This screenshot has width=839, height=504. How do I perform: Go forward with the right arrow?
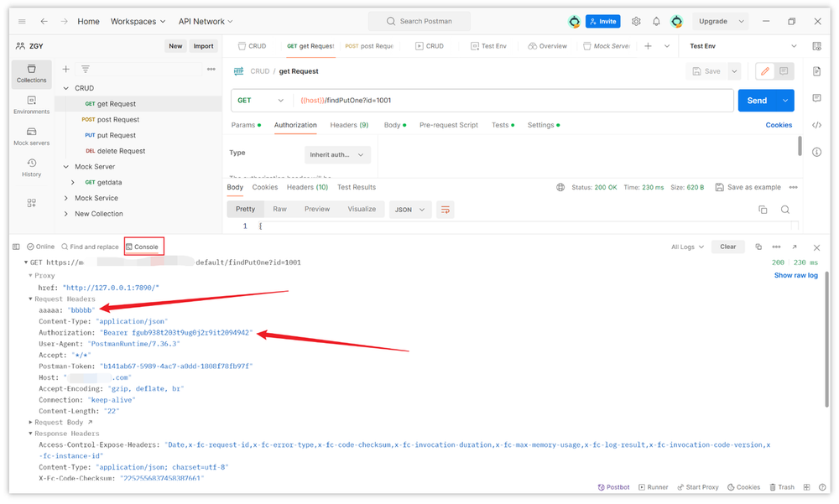click(x=65, y=22)
